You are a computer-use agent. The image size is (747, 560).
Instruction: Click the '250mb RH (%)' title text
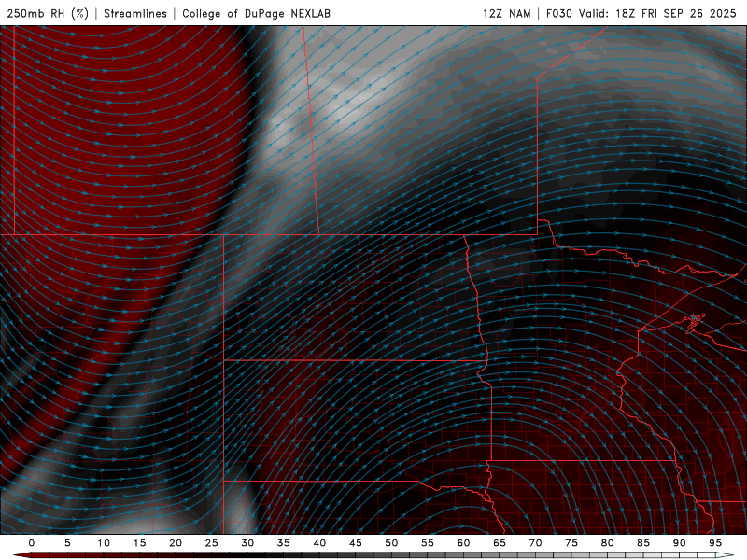pos(48,13)
